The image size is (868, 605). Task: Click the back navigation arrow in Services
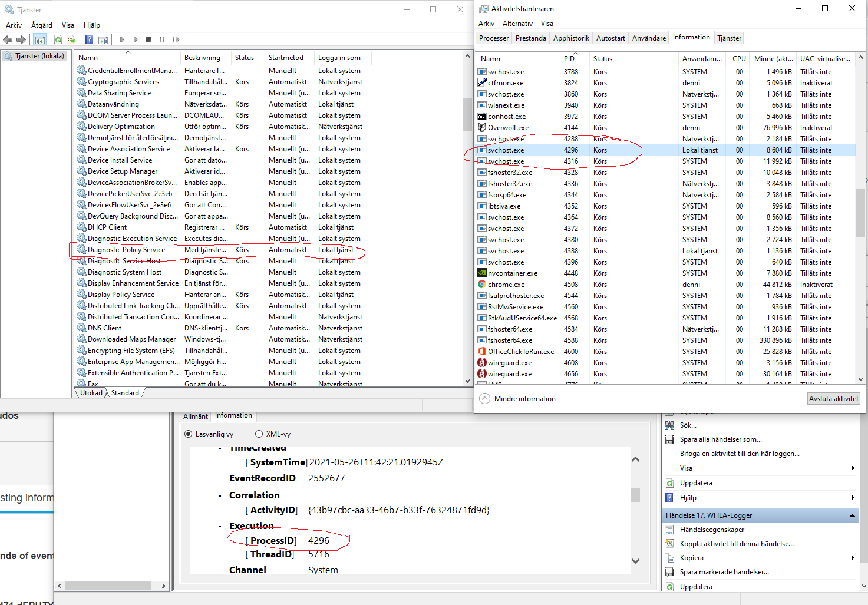(x=8, y=39)
